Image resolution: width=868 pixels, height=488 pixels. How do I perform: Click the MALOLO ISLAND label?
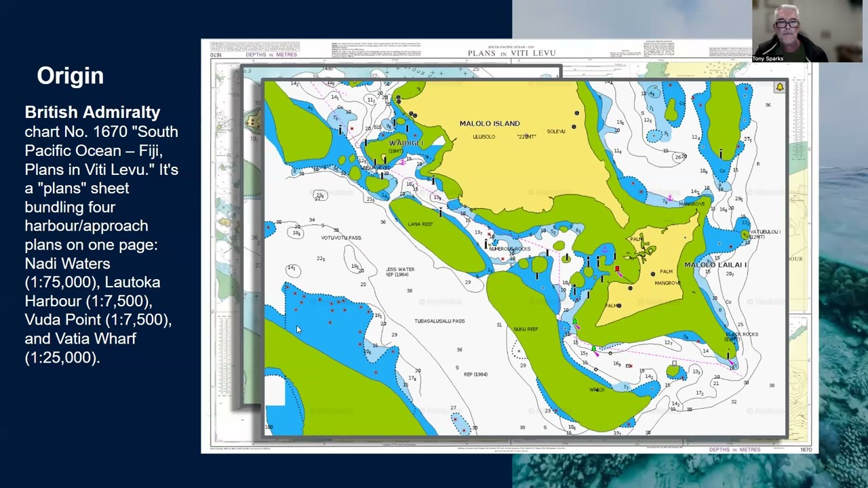[490, 123]
